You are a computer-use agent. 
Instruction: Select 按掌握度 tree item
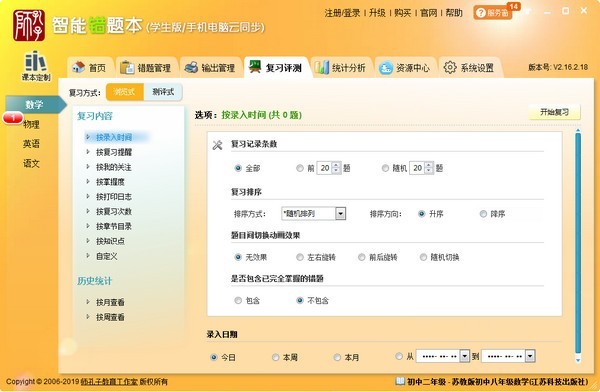tap(110, 182)
